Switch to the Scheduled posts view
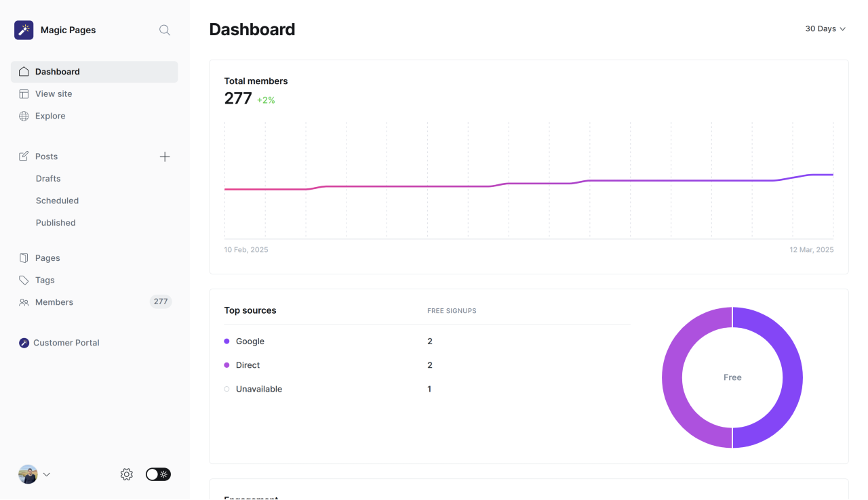Image resolution: width=868 pixels, height=500 pixels. tap(57, 201)
